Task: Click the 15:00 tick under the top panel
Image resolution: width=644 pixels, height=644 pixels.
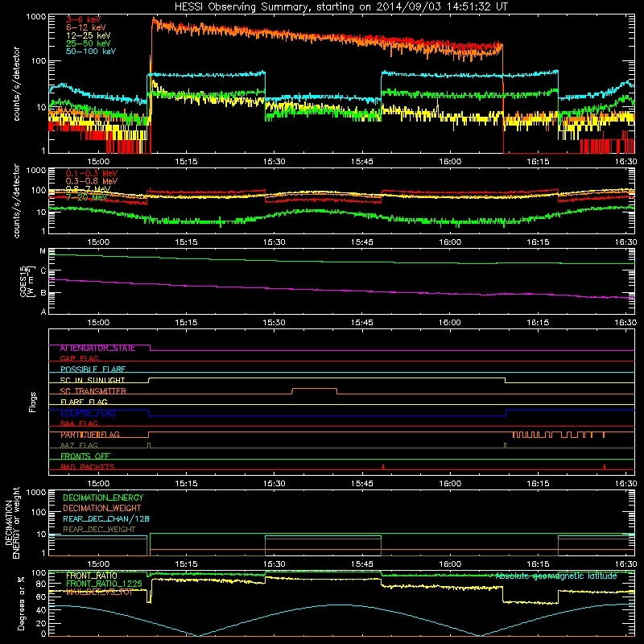Action: [98, 162]
